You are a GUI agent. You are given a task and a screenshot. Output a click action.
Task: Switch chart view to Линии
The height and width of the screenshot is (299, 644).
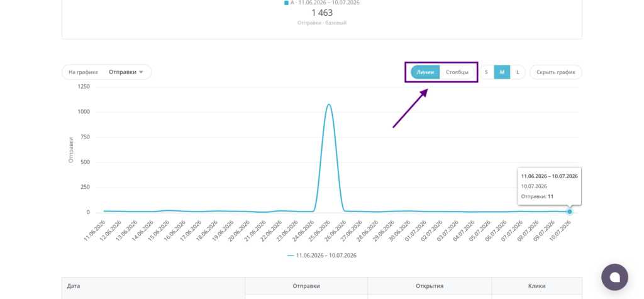click(x=425, y=72)
